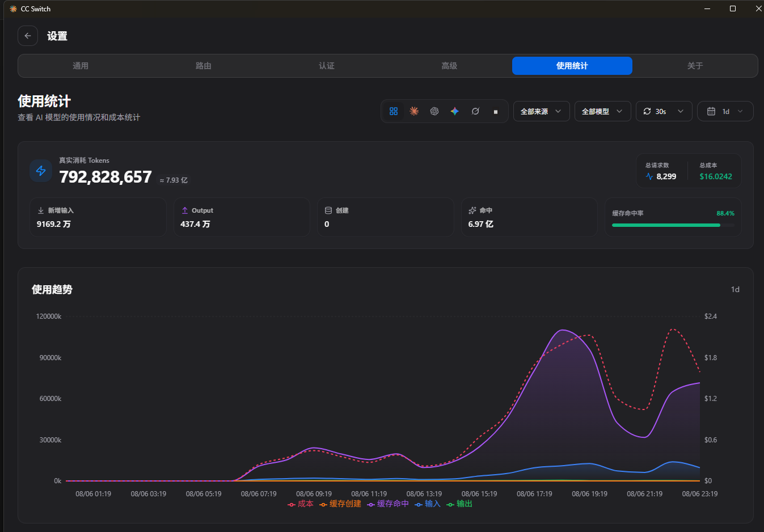Go back using the arrow button
This screenshot has width=764, height=532.
pyautogui.click(x=28, y=36)
